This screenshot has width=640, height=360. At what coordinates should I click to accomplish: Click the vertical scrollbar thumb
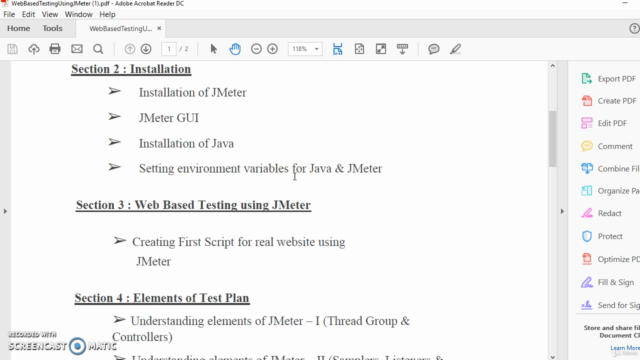(x=553, y=139)
